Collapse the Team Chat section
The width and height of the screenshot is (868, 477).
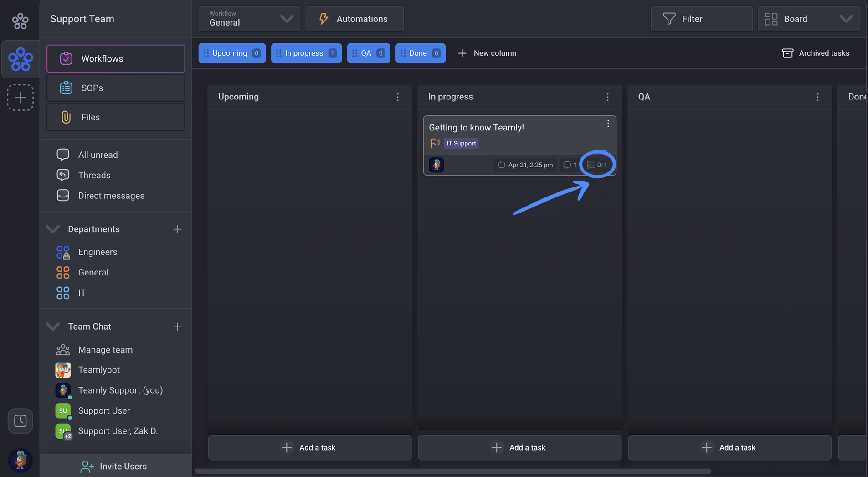pyautogui.click(x=53, y=327)
